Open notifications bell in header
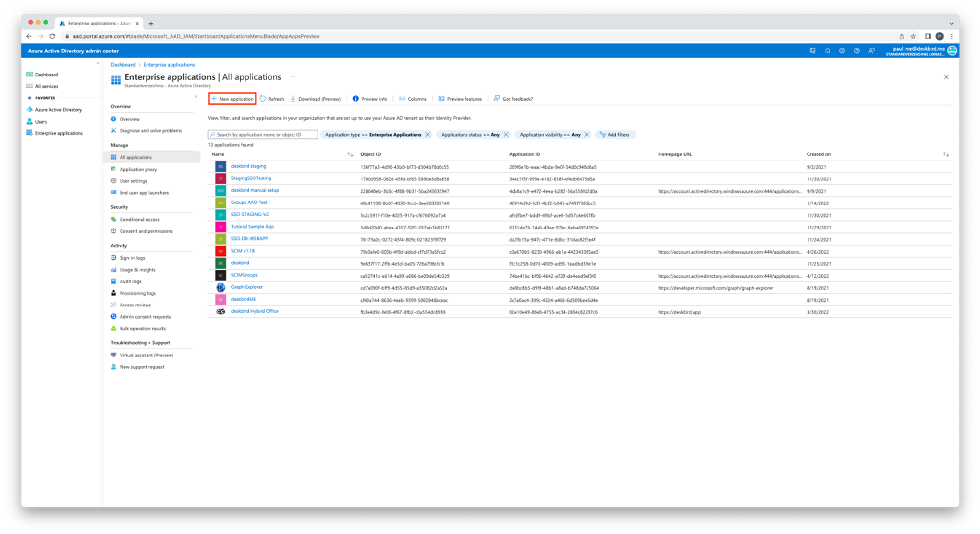The width and height of the screenshot is (980, 534). 827,51
